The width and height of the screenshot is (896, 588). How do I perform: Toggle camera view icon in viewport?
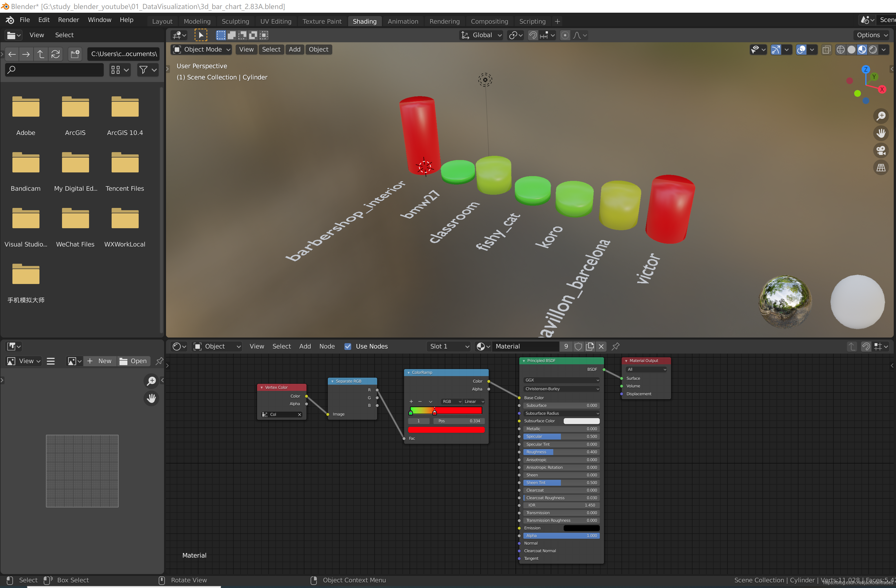click(881, 150)
